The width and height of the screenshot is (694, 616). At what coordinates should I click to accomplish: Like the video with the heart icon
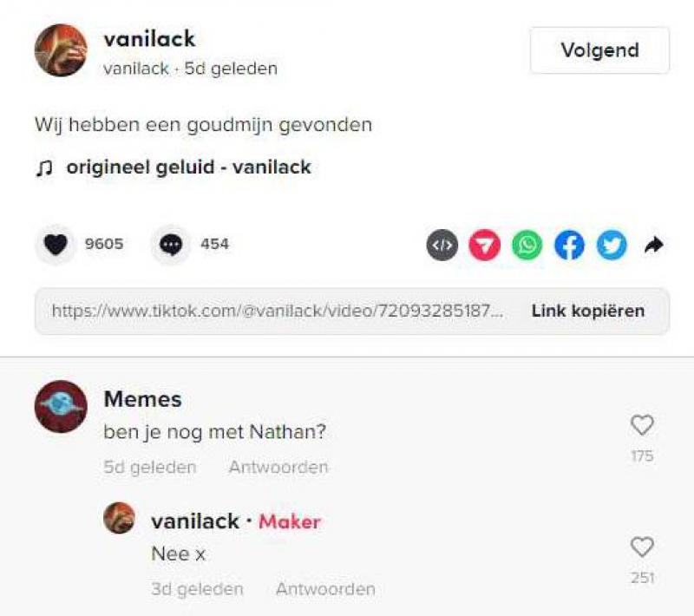[x=56, y=246]
